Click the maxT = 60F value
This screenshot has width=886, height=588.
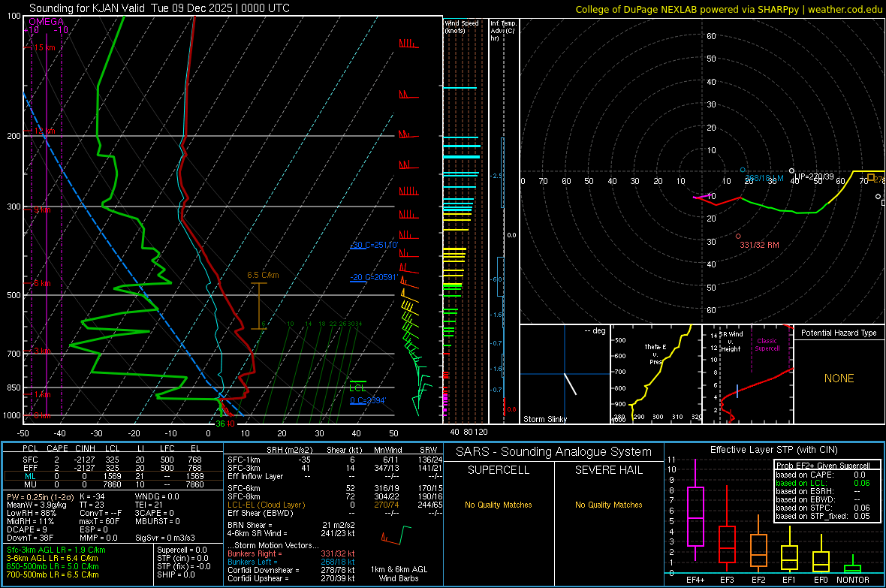click(x=99, y=520)
